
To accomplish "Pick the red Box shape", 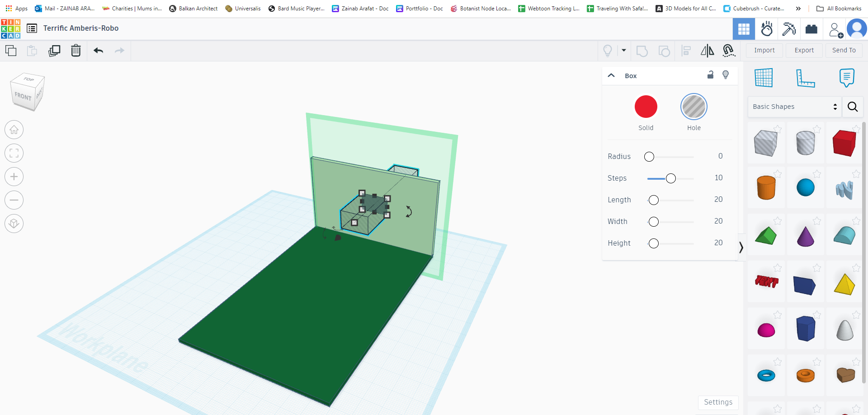I will [844, 144].
